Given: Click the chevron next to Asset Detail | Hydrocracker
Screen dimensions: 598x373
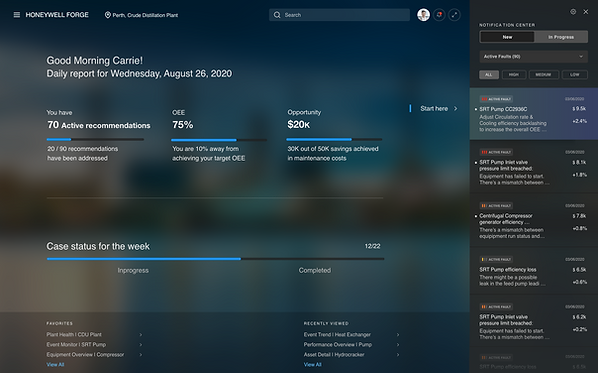Looking at the screenshot, I should (398, 354).
